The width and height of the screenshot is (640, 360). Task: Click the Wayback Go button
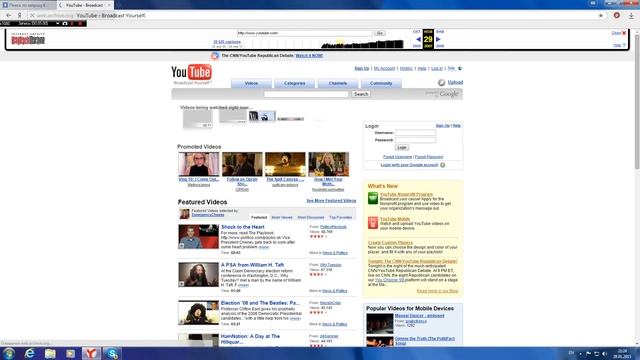click(x=380, y=33)
